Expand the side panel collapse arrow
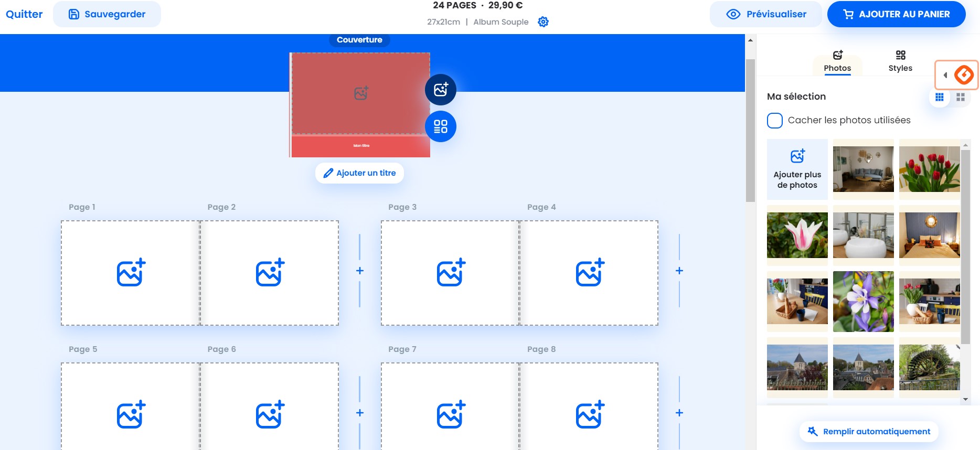 click(x=945, y=75)
